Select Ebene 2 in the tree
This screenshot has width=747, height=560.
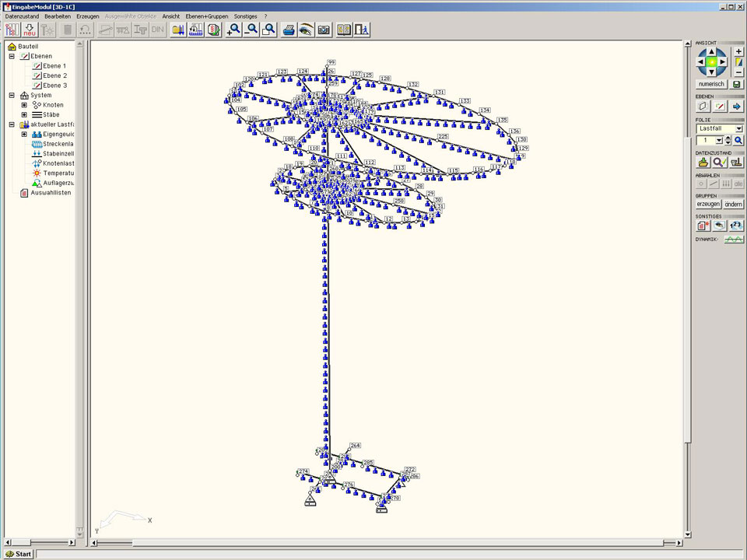[x=54, y=76]
